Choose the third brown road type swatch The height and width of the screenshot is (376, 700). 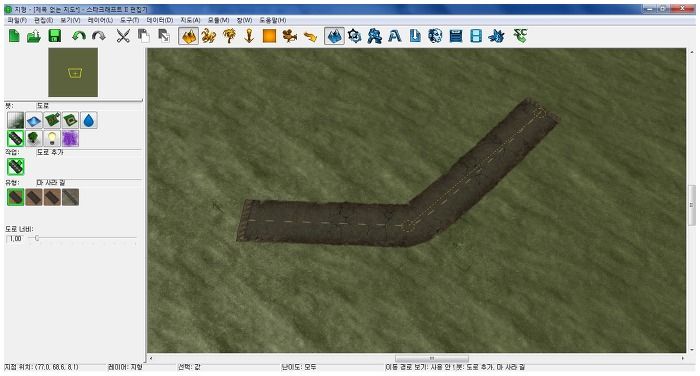click(52, 197)
